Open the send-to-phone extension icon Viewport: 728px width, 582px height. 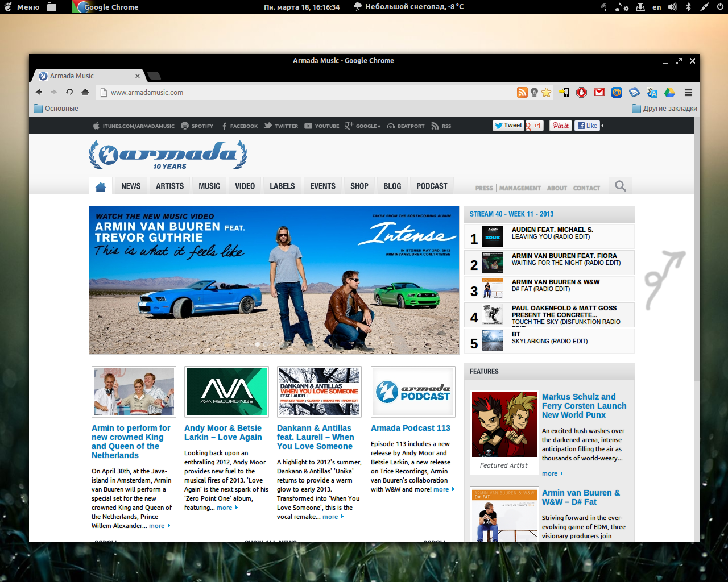point(564,92)
